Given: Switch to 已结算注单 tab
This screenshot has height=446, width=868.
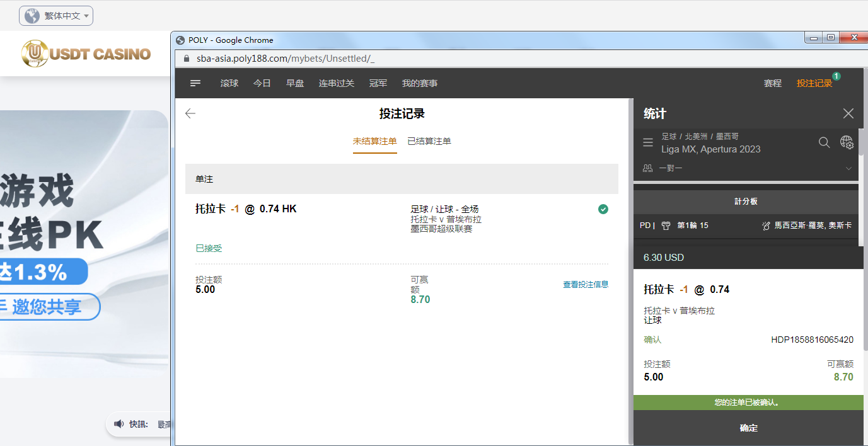Looking at the screenshot, I should coord(429,142).
